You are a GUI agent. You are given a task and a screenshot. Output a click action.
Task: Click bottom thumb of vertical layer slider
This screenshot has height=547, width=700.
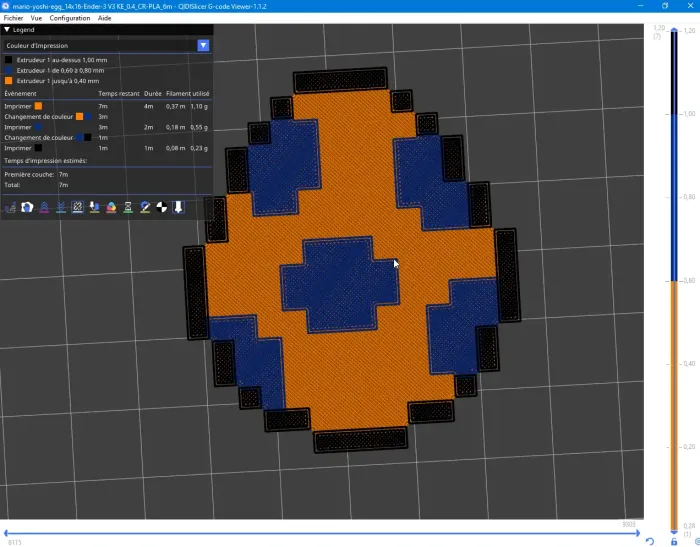tap(674, 532)
